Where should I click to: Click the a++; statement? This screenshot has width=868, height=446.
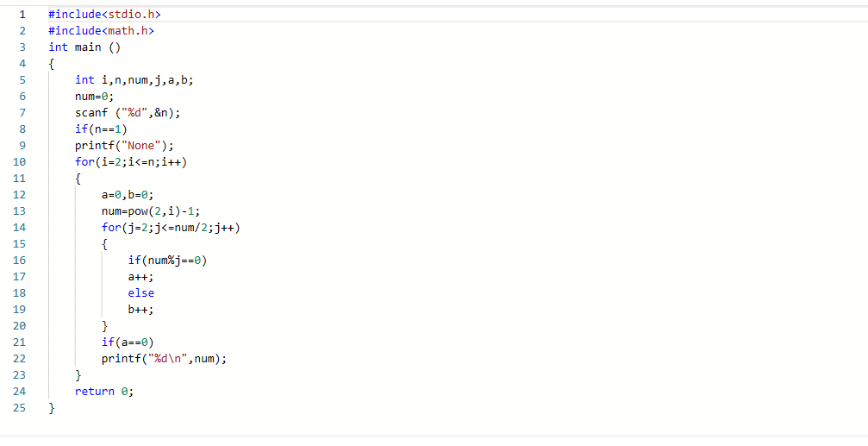click(x=141, y=277)
